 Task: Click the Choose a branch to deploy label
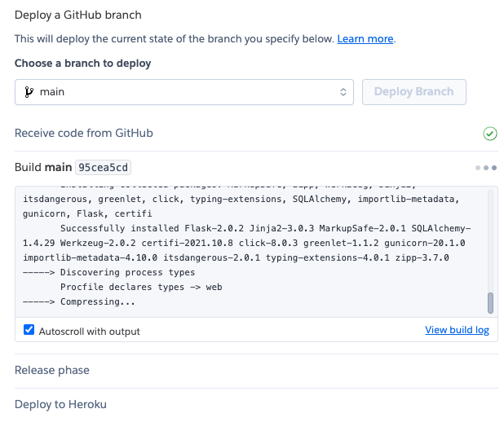point(82,63)
